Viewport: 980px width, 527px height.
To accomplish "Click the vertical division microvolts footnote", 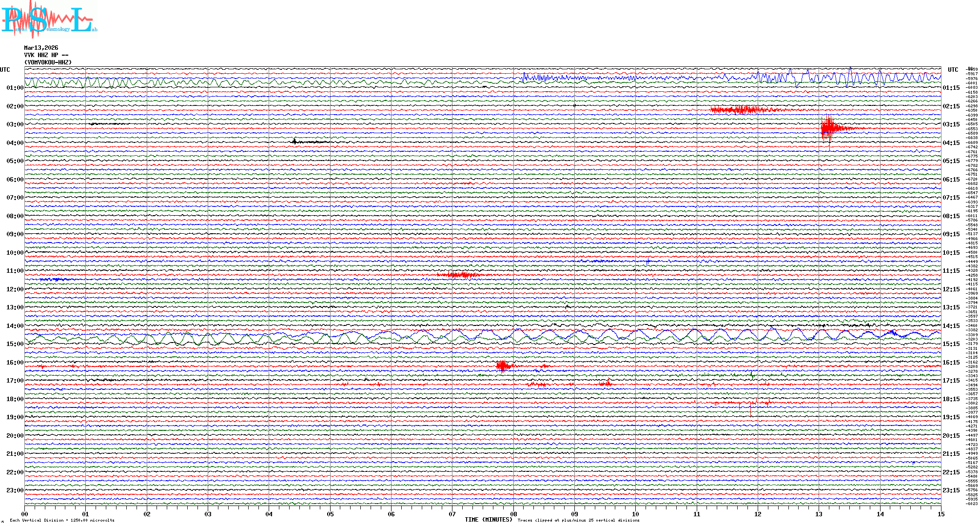I will point(62,520).
